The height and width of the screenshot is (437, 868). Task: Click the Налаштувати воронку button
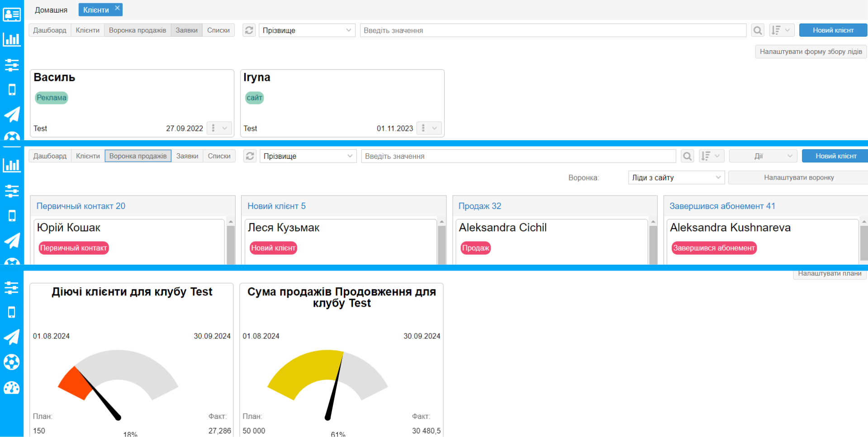click(799, 177)
